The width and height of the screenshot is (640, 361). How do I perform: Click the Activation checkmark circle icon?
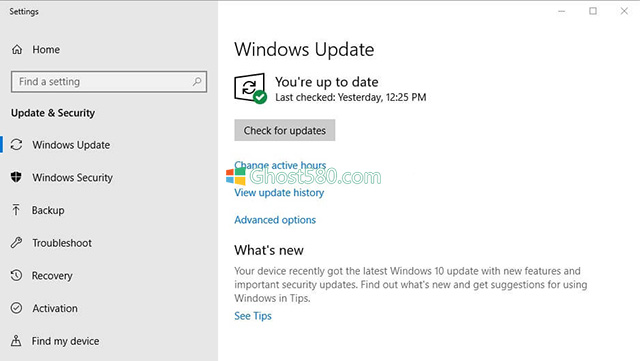coord(16,308)
